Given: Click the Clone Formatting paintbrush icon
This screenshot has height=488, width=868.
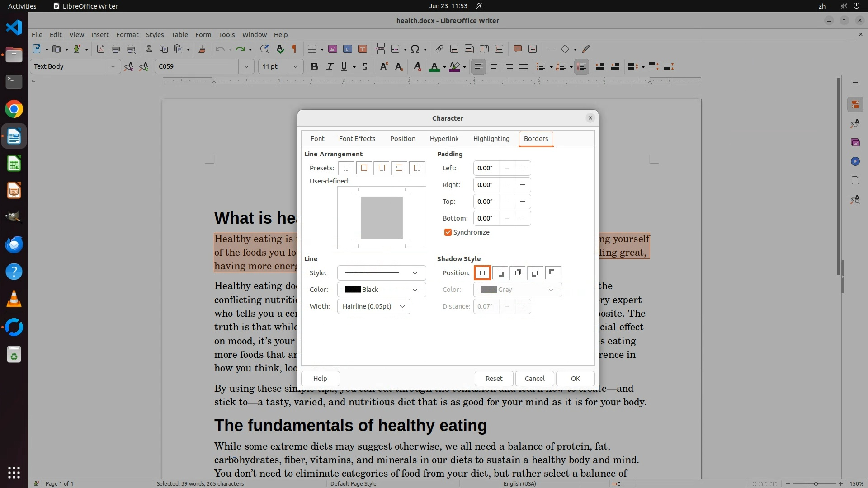Looking at the screenshot, I should pyautogui.click(x=202, y=49).
